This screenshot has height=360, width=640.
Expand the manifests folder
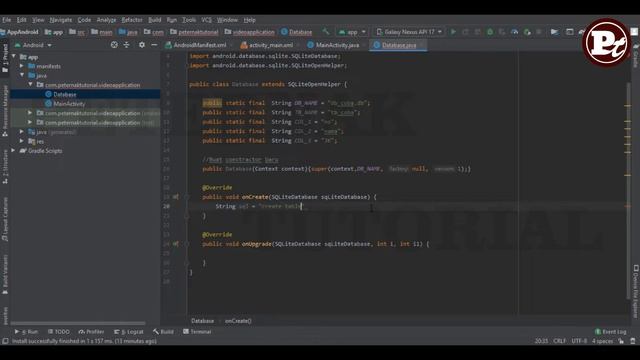(x=22, y=66)
